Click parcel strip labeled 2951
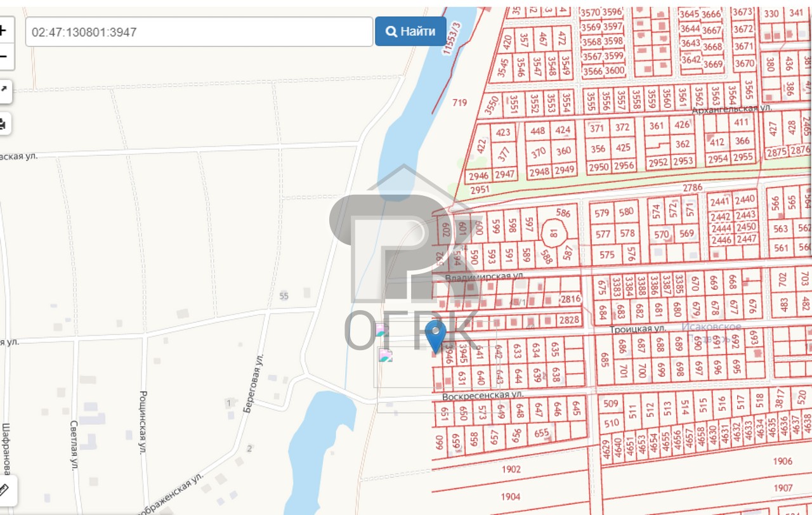The image size is (812, 515). (480, 190)
